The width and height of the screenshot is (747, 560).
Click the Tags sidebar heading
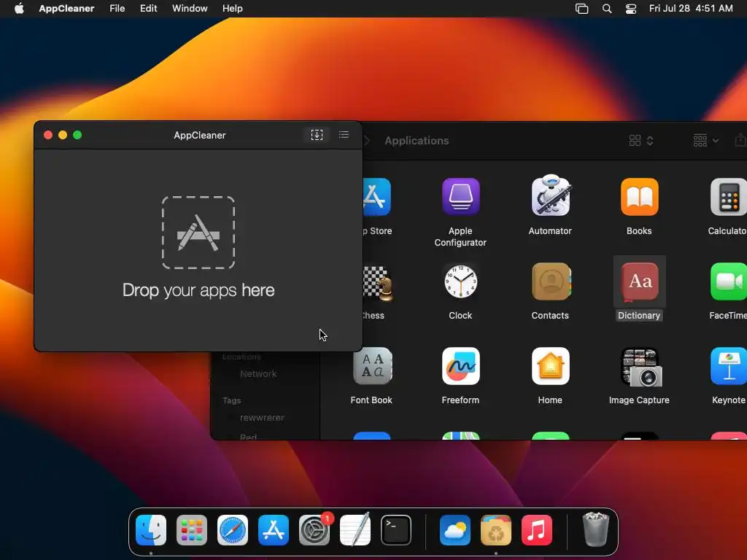231,400
